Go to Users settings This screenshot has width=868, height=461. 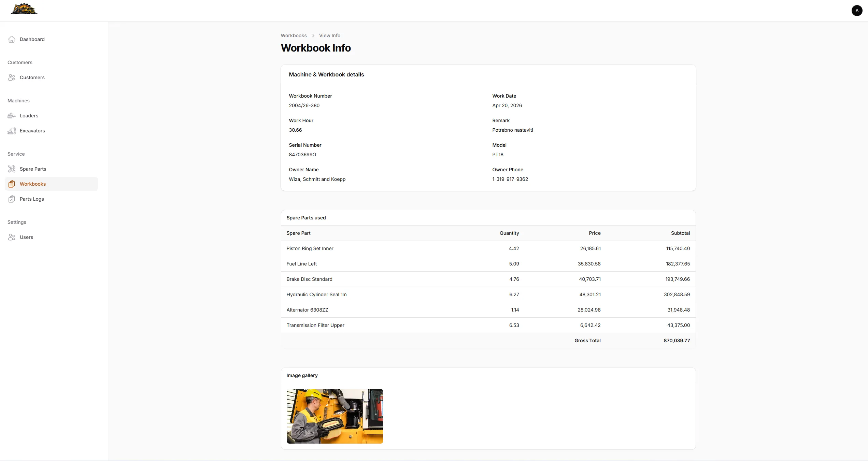click(x=51, y=237)
